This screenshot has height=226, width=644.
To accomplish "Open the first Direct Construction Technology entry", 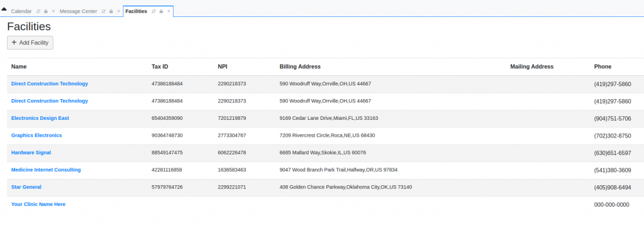I will (x=50, y=83).
